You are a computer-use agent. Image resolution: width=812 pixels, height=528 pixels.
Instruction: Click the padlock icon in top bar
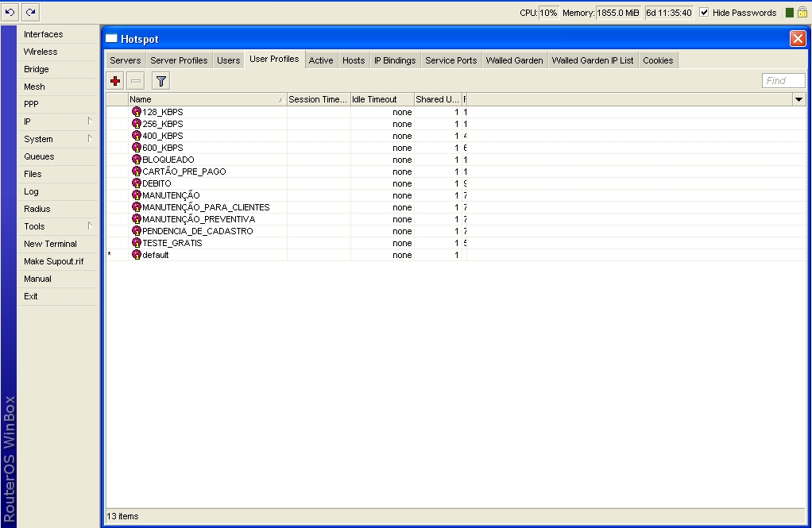[802, 13]
